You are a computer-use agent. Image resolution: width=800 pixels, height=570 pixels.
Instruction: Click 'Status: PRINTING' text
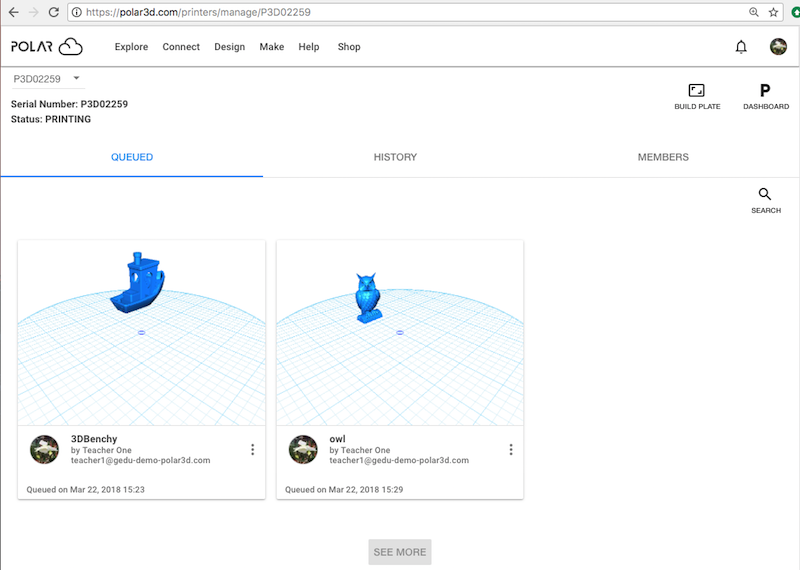51,119
